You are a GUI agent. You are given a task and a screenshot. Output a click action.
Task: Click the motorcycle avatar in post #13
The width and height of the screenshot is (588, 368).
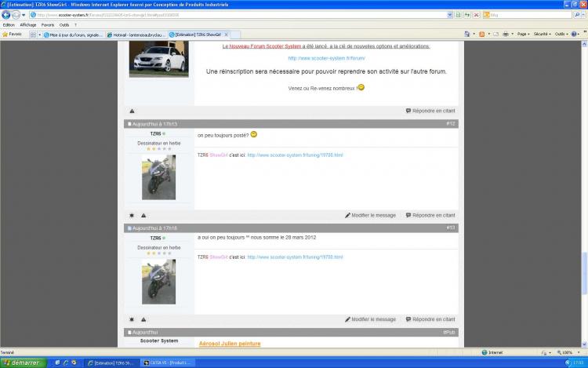pyautogui.click(x=158, y=282)
